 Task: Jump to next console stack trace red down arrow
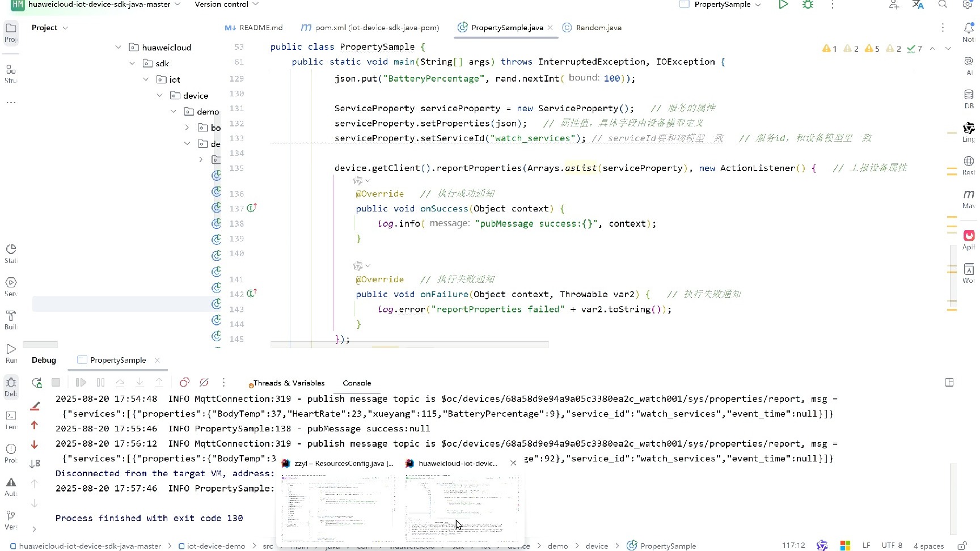[x=35, y=444]
